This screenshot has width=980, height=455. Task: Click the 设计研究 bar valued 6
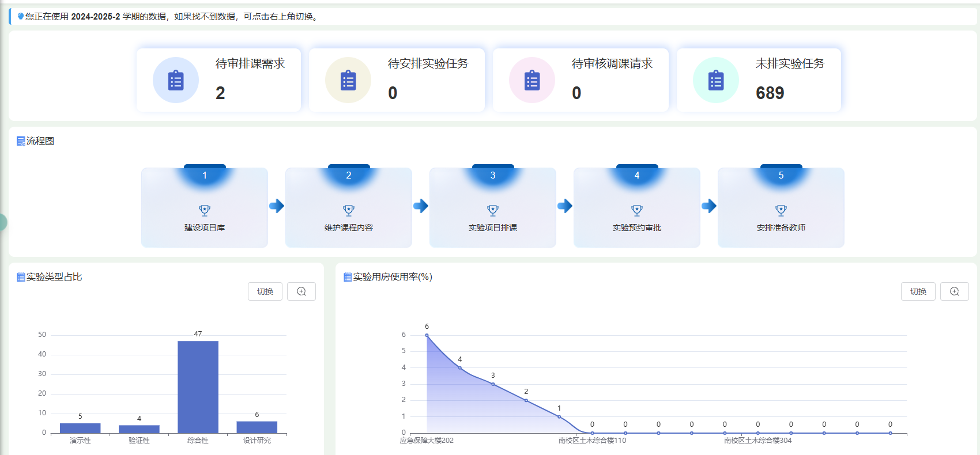pyautogui.click(x=257, y=427)
